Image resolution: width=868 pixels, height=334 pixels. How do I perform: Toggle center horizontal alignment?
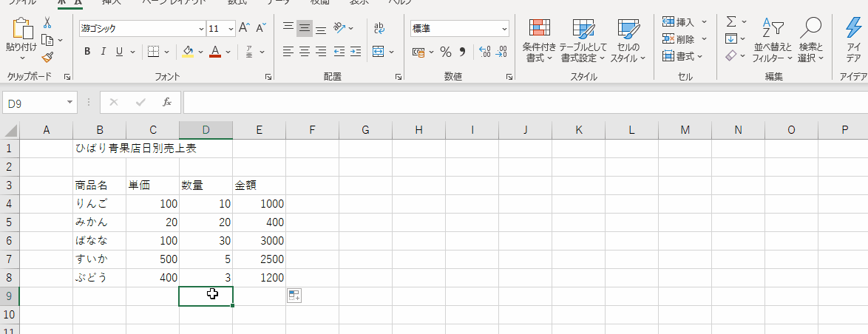(x=304, y=52)
